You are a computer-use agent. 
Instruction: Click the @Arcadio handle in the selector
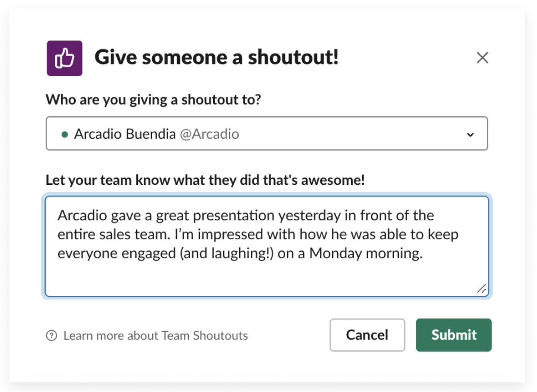[x=209, y=134]
